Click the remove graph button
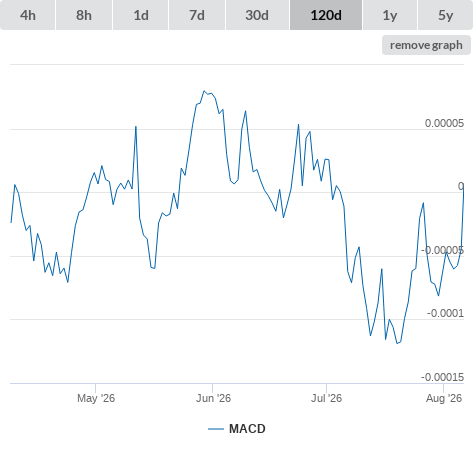The height and width of the screenshot is (455, 474). click(x=426, y=45)
